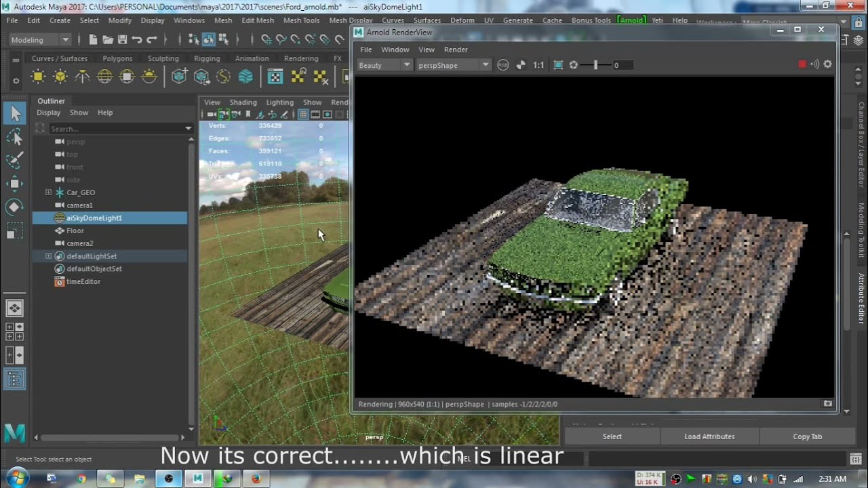Create Arnold stand-in shelf icon
The image size is (868, 488).
coord(180,77)
